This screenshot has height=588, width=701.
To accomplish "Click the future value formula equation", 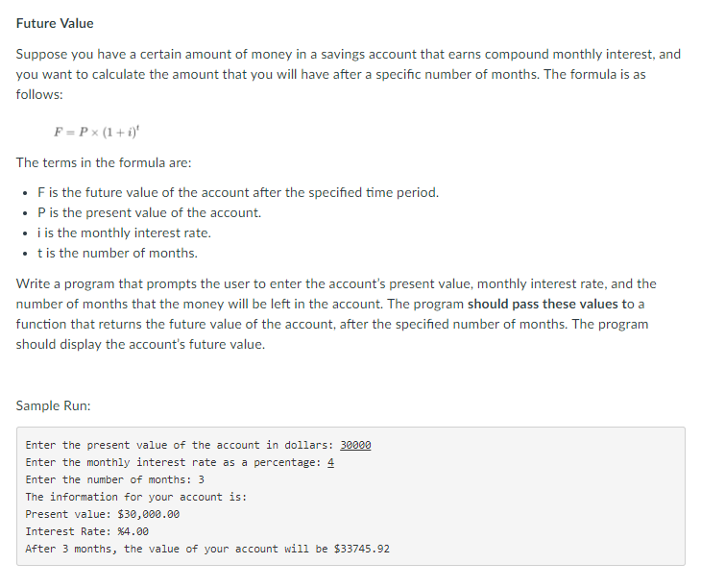I will [97, 132].
